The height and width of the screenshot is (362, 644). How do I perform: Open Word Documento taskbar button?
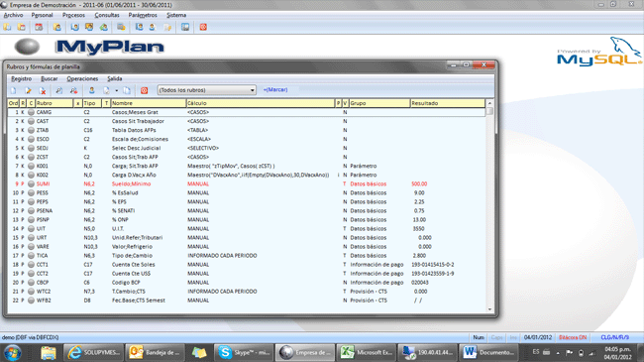click(x=487, y=352)
